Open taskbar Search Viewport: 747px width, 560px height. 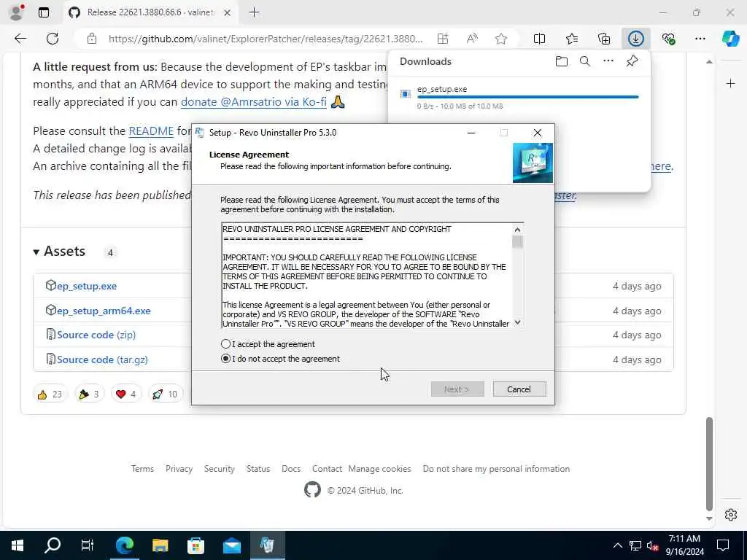[53, 545]
